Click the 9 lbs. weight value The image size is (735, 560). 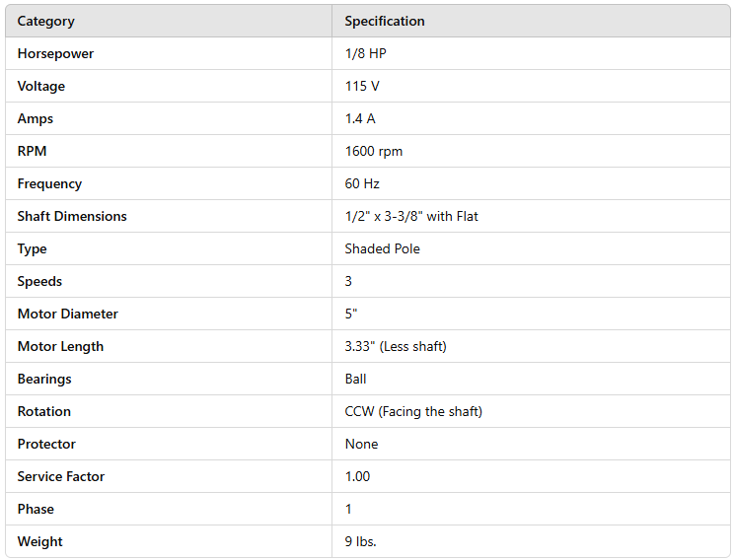click(x=361, y=541)
